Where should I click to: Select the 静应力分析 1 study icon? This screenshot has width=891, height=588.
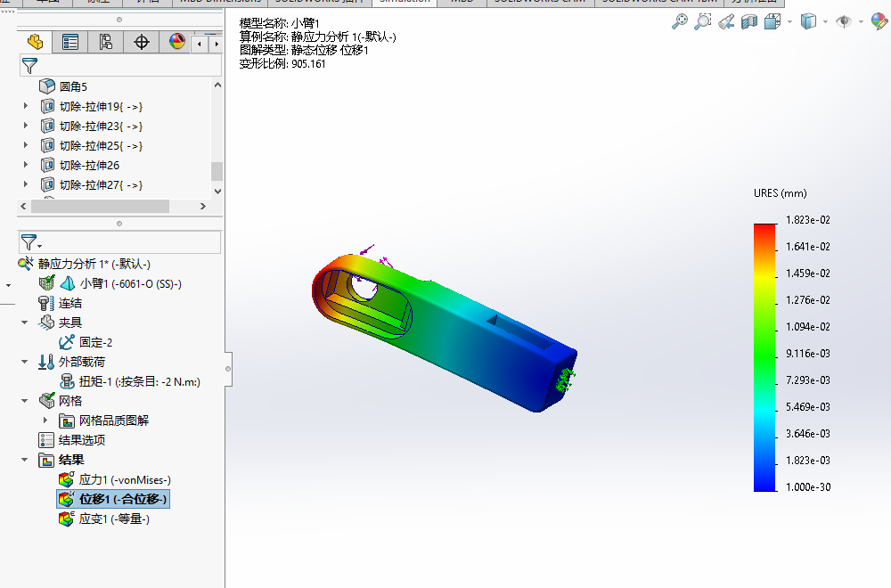coord(26,264)
